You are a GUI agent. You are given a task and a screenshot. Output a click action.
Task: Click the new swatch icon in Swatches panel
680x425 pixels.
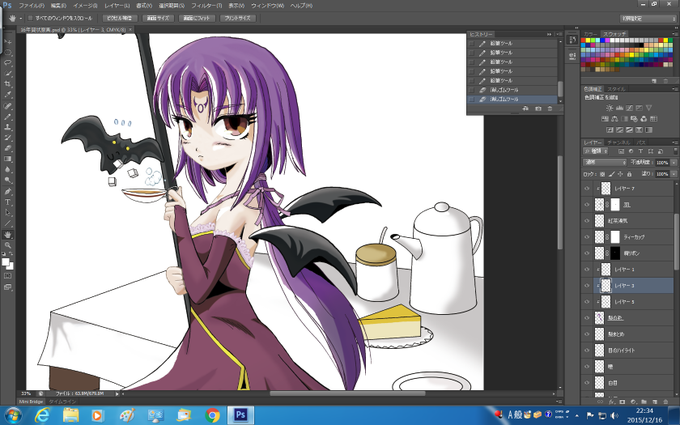[654, 81]
